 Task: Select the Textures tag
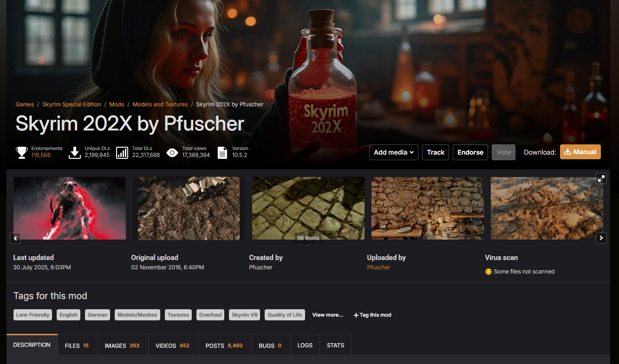tap(178, 315)
